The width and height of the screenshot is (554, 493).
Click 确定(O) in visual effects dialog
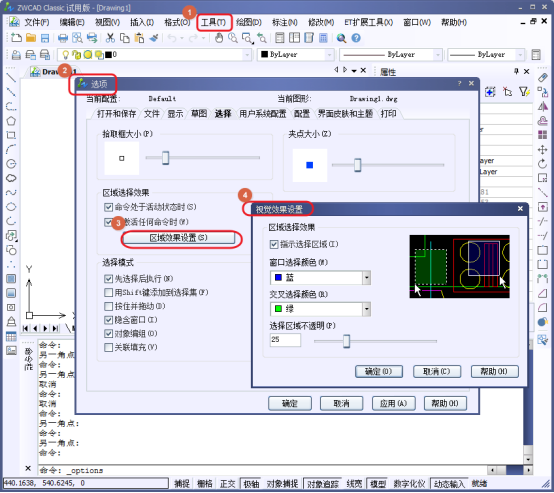coord(379,371)
